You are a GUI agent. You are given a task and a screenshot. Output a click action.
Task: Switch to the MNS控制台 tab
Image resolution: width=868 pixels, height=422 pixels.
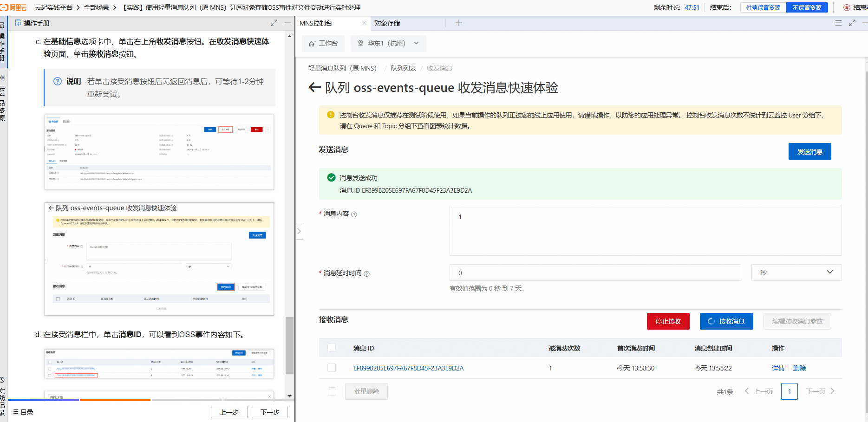coord(316,23)
